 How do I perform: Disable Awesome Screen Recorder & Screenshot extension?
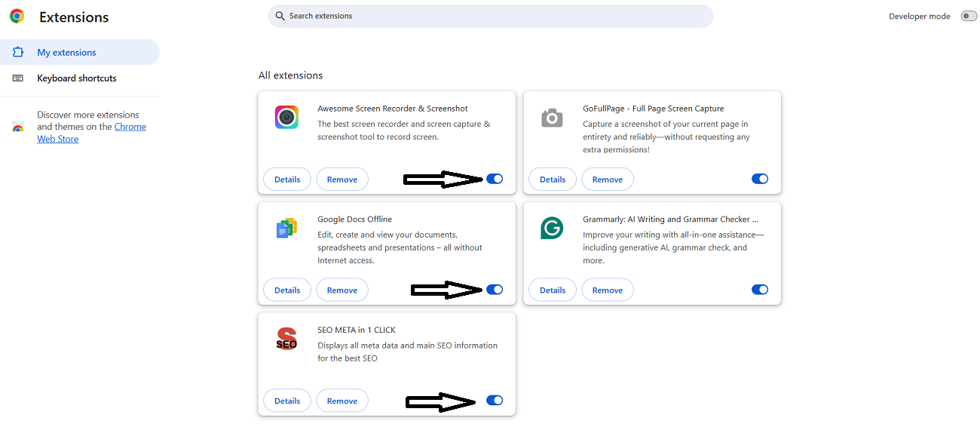(x=495, y=179)
